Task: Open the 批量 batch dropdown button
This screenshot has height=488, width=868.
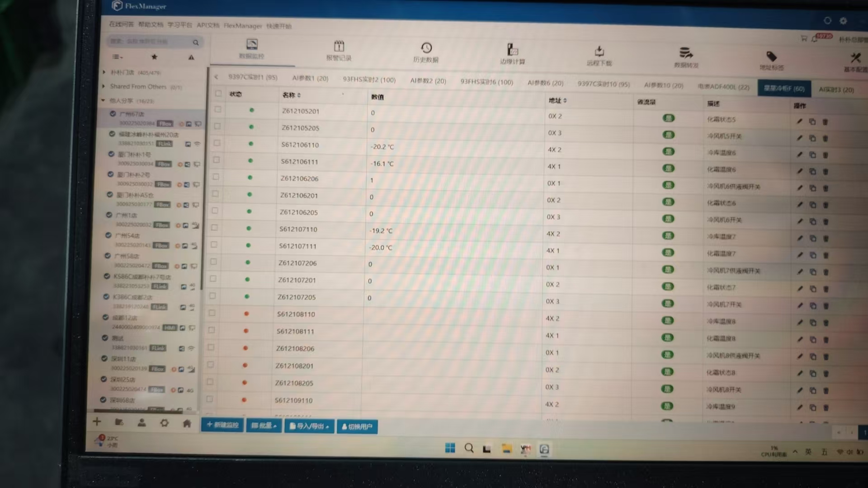Action: pyautogui.click(x=264, y=425)
